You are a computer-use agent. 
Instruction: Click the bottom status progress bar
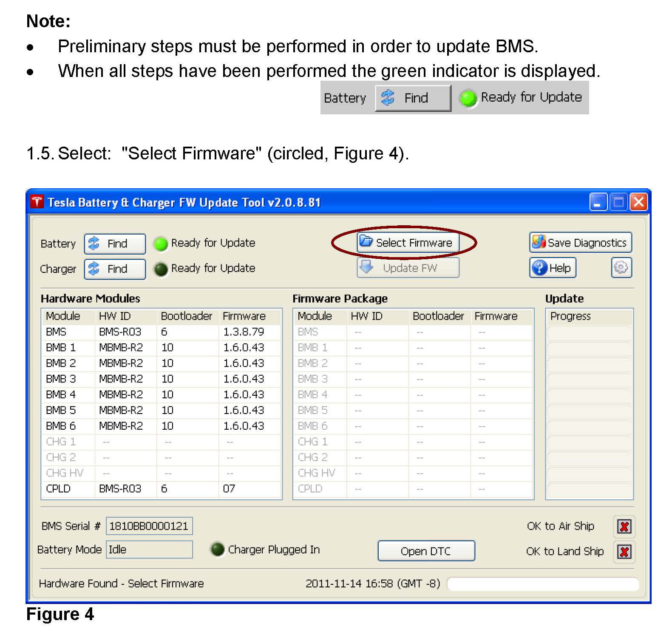542,584
